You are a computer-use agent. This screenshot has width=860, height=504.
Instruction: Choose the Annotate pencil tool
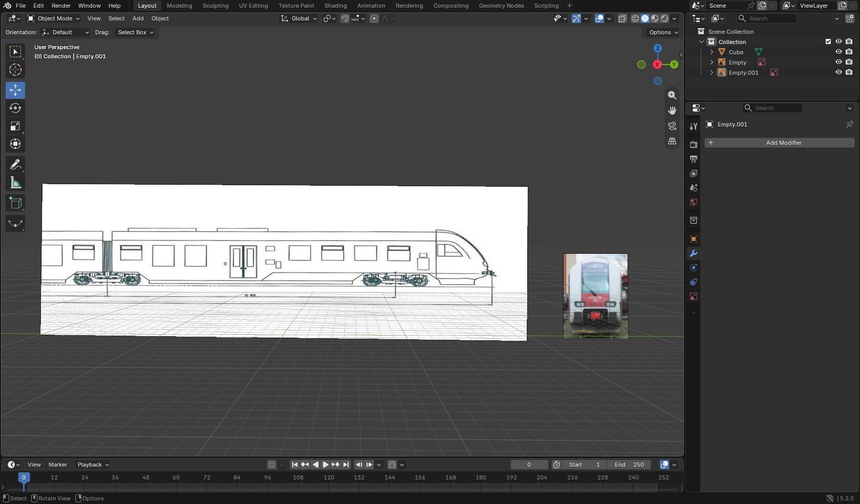coord(15,164)
